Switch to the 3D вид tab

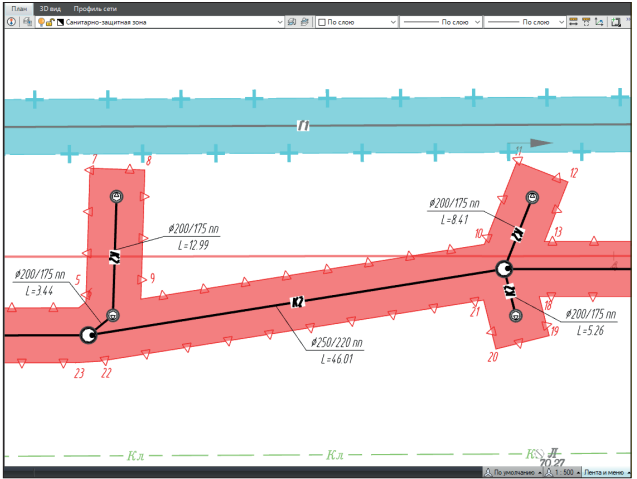50,7
